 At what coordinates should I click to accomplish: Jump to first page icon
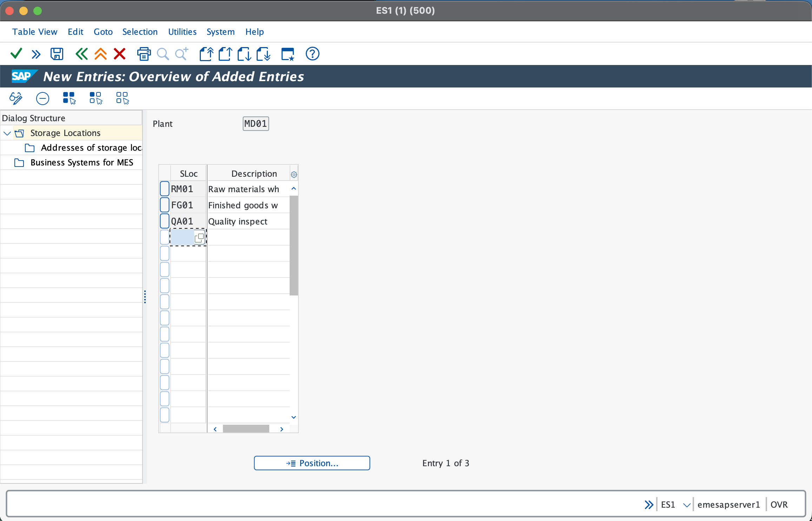(x=206, y=54)
